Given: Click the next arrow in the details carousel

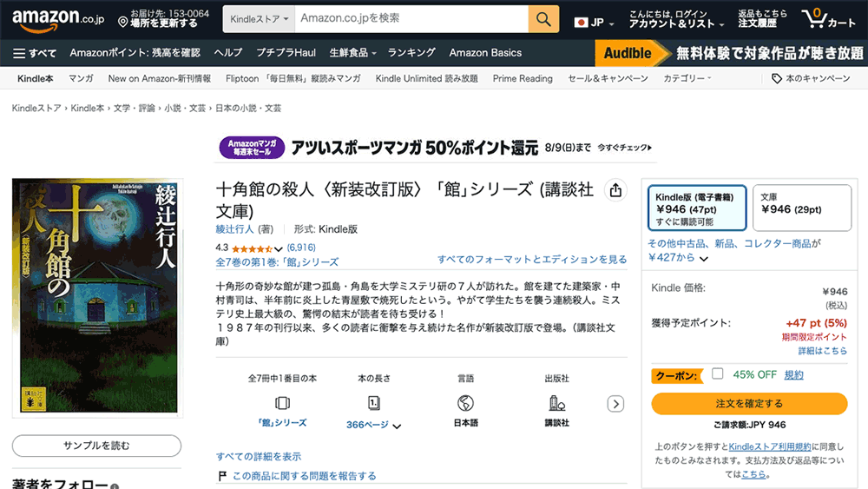Looking at the screenshot, I should [615, 404].
